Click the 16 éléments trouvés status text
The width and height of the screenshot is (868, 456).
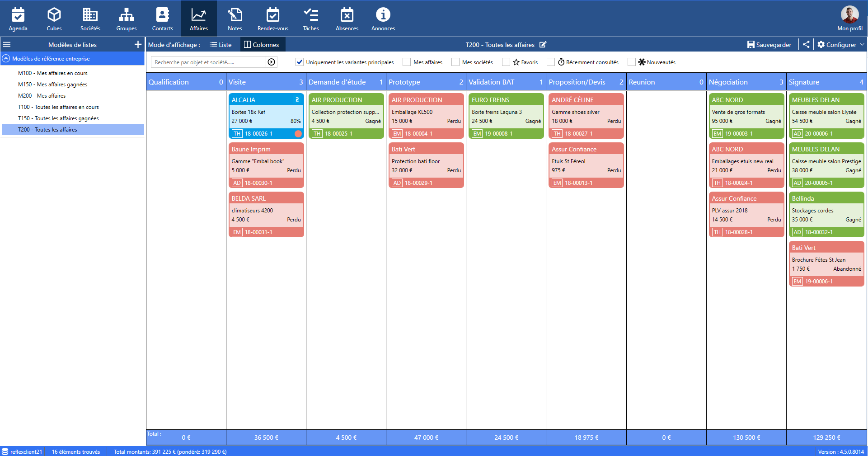click(76, 451)
